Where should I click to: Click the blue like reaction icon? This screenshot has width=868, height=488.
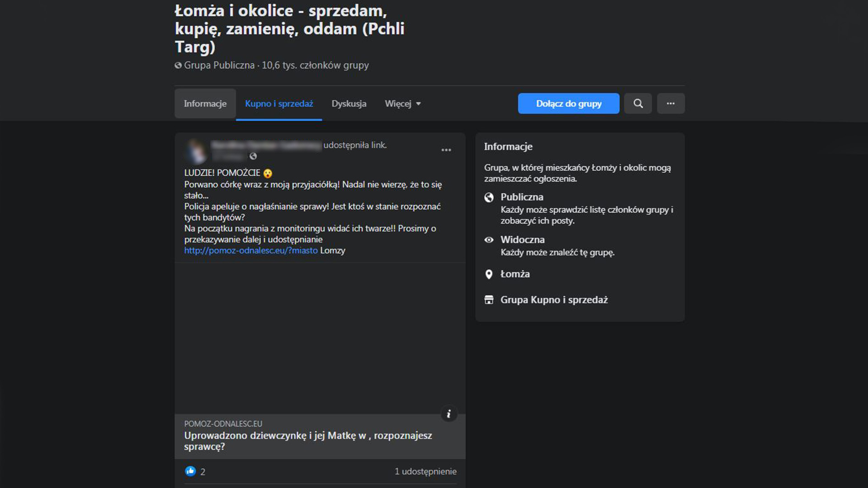(x=190, y=471)
